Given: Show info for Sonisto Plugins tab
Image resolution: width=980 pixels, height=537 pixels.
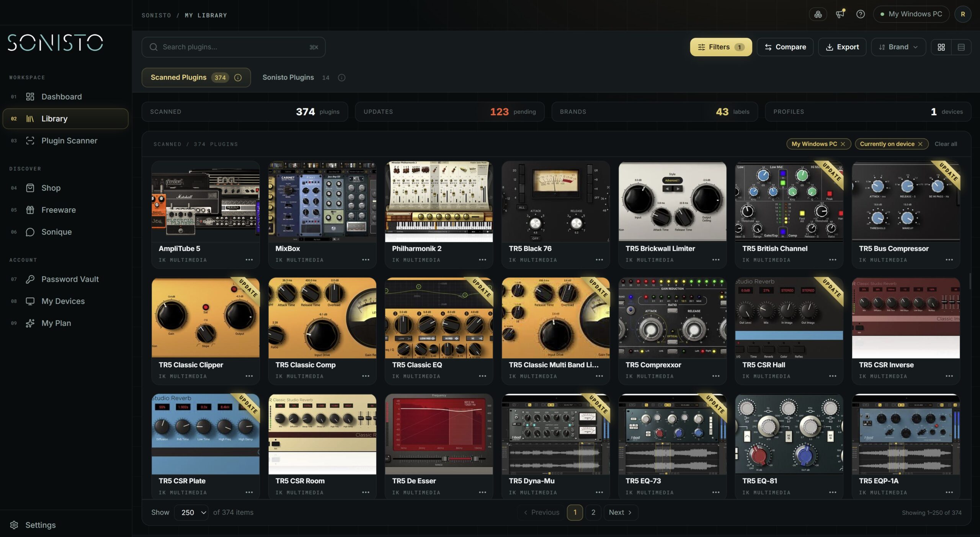Looking at the screenshot, I should point(341,78).
